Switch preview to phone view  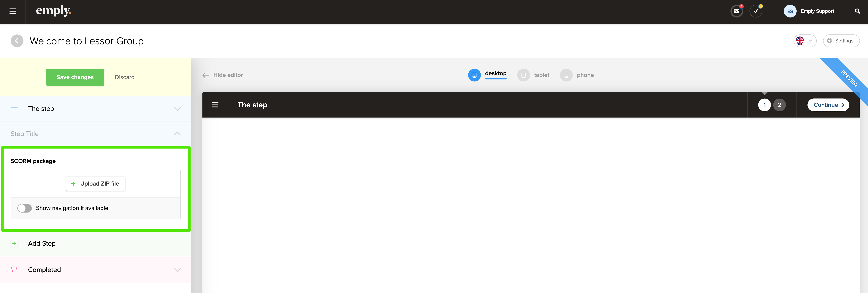coord(577,75)
